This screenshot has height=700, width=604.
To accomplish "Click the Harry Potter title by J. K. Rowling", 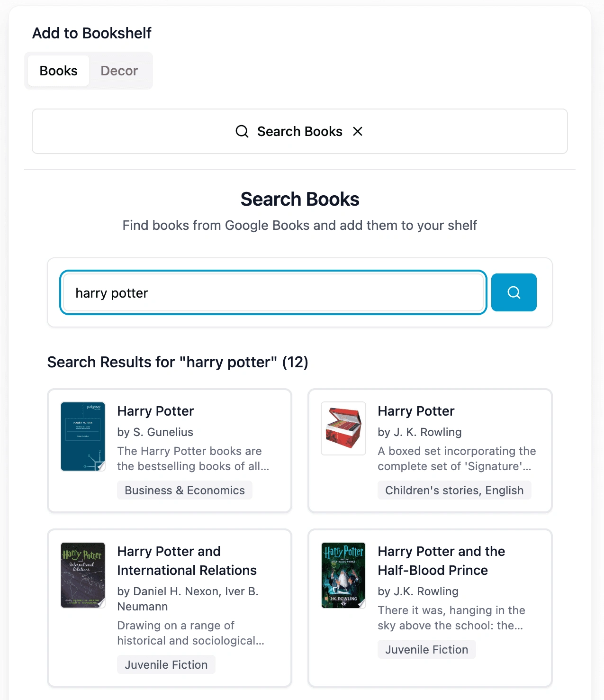I will point(416,411).
